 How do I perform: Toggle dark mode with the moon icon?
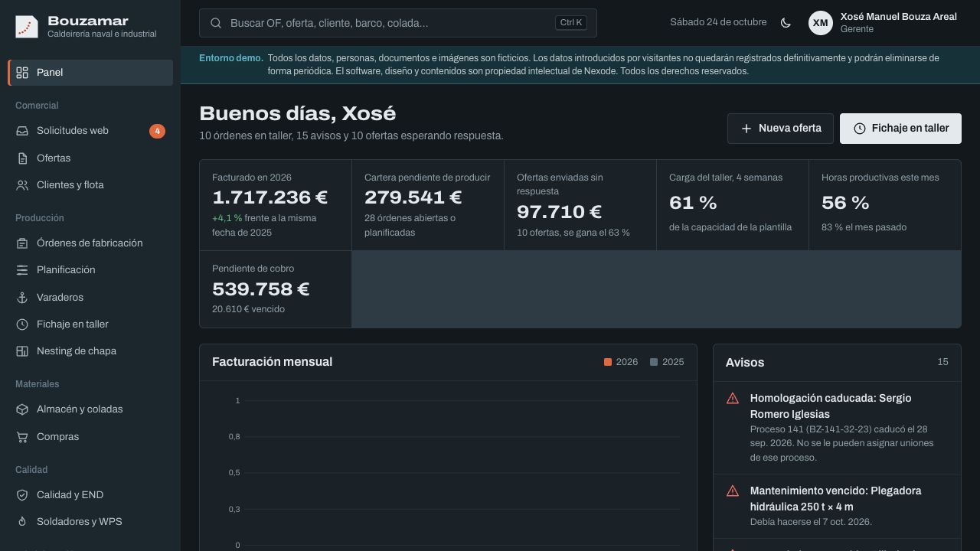click(786, 23)
